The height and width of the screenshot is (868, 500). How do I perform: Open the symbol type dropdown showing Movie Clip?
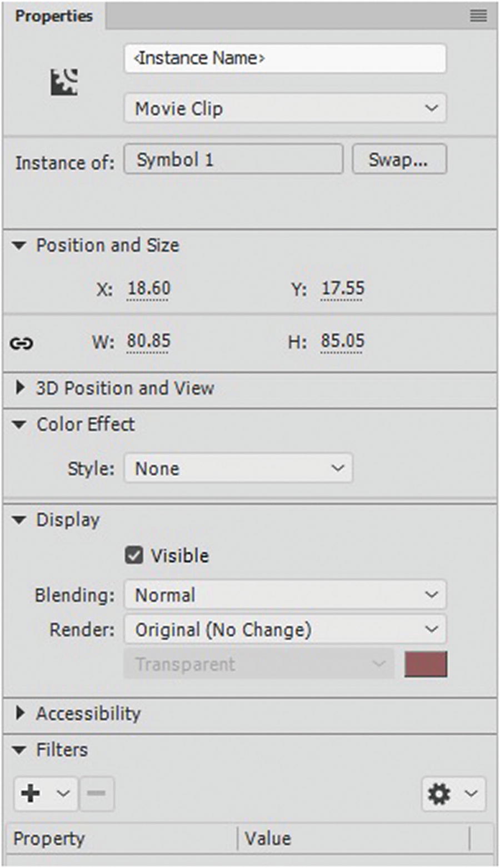pos(285,108)
